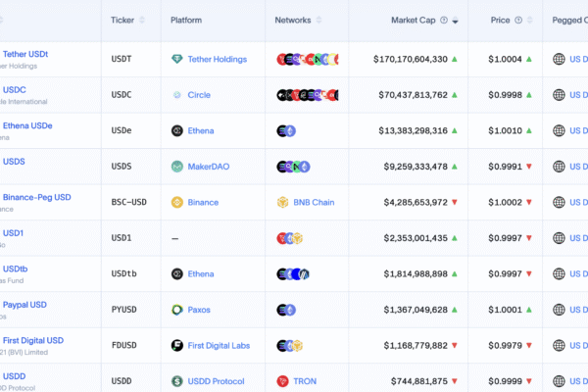Screen dimensions: 588x392
Task: Click the network icons in USDS row
Action: [293, 167]
